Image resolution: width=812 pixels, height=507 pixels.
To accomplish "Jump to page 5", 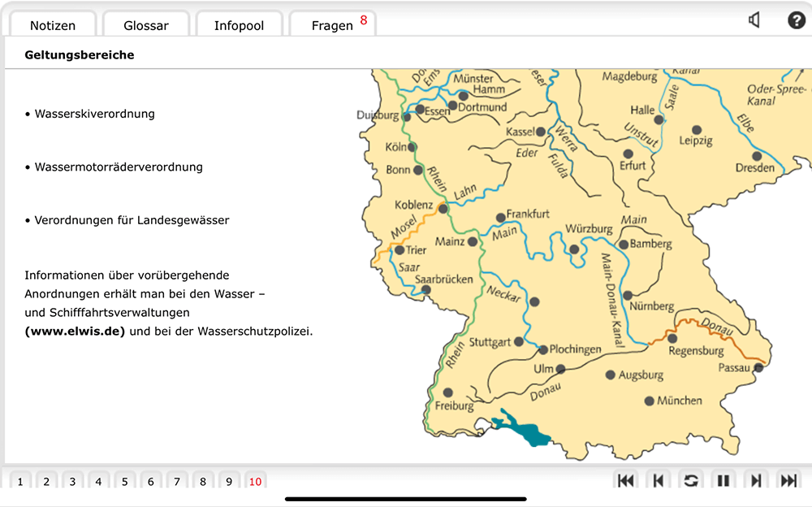I will pos(124,482).
